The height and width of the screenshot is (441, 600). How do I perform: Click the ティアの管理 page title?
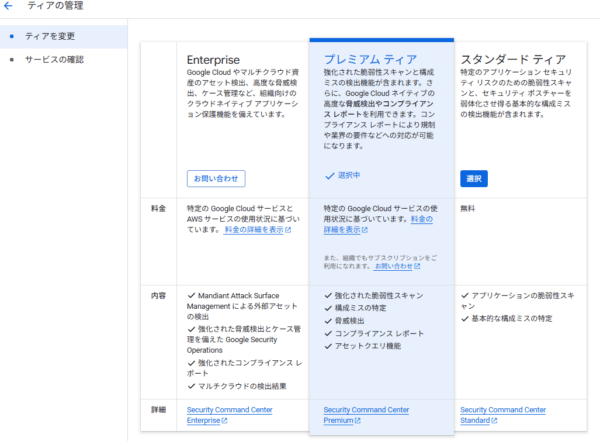(55, 6)
